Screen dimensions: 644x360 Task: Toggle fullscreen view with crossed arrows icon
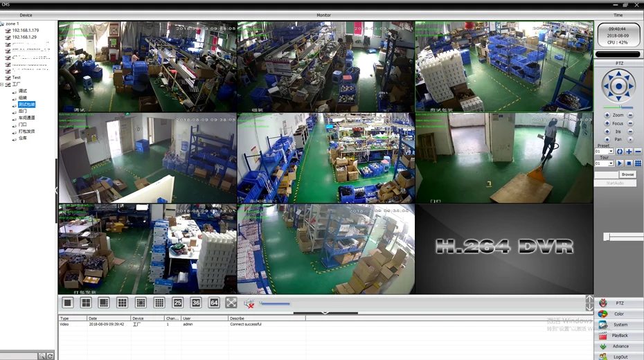point(231,303)
